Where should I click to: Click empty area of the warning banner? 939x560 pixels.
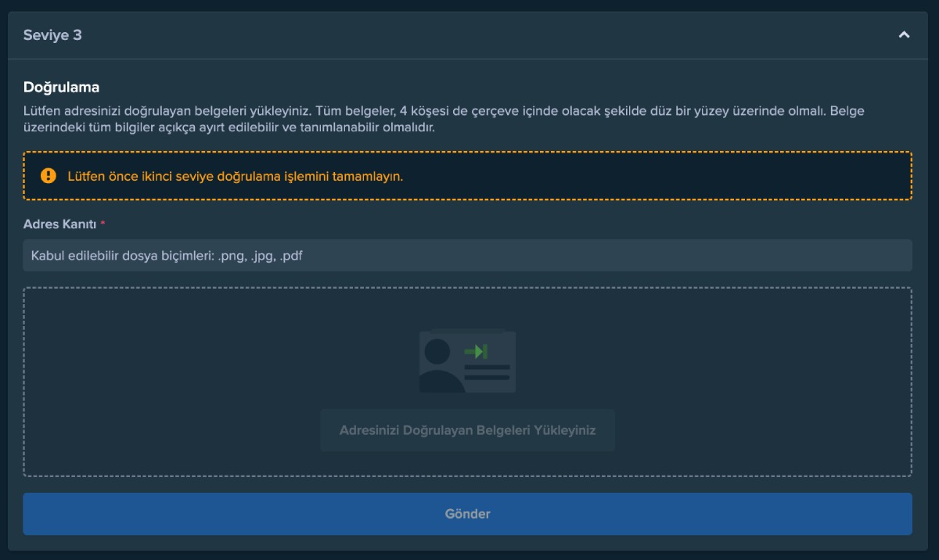click(665, 176)
